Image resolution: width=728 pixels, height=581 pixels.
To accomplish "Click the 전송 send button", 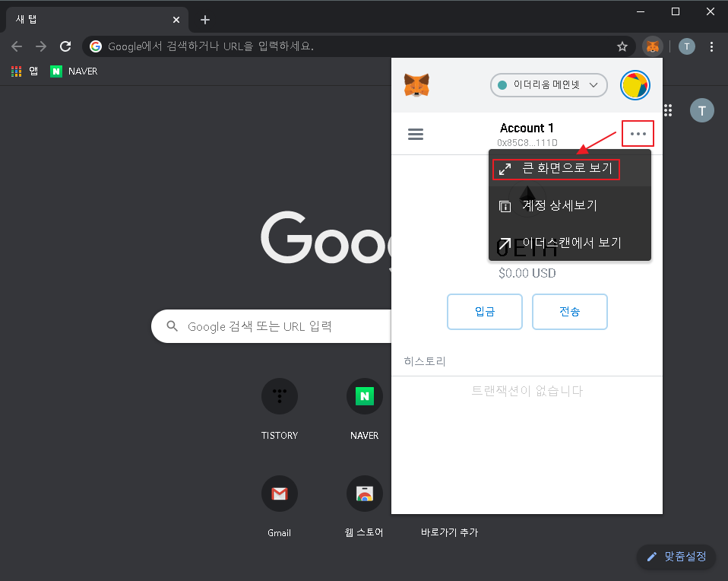I will (x=570, y=312).
